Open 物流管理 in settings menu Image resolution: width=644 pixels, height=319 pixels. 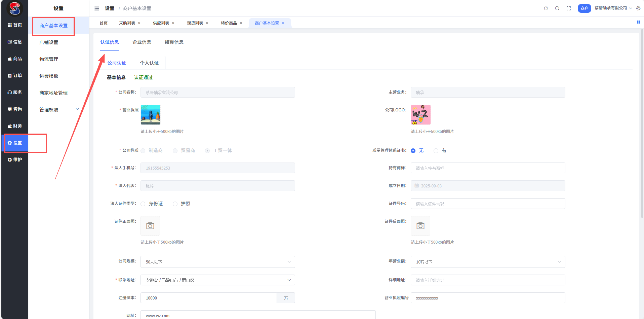pos(49,59)
